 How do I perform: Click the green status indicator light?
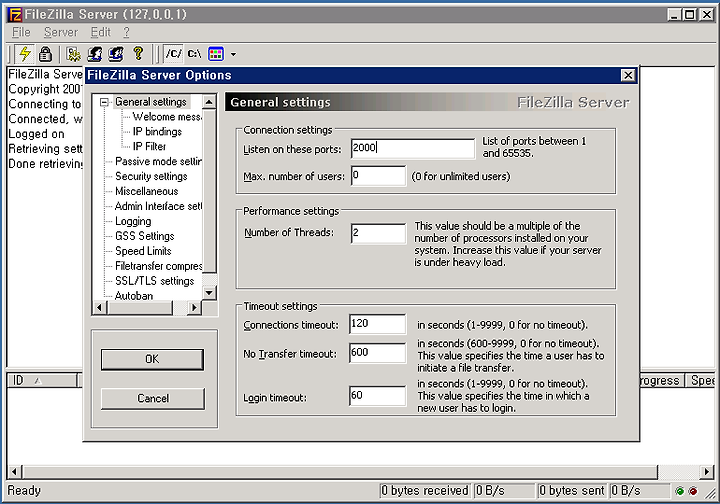point(680,491)
